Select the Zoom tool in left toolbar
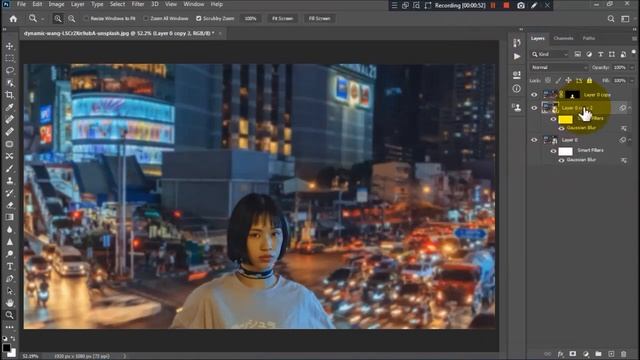Image resolution: width=640 pixels, height=360 pixels. coord(9,315)
